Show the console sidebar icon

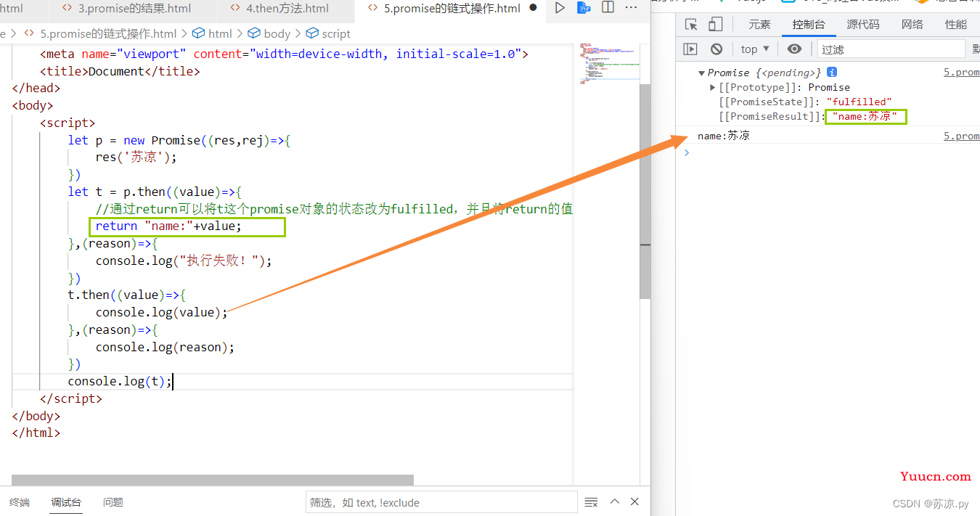coord(690,49)
